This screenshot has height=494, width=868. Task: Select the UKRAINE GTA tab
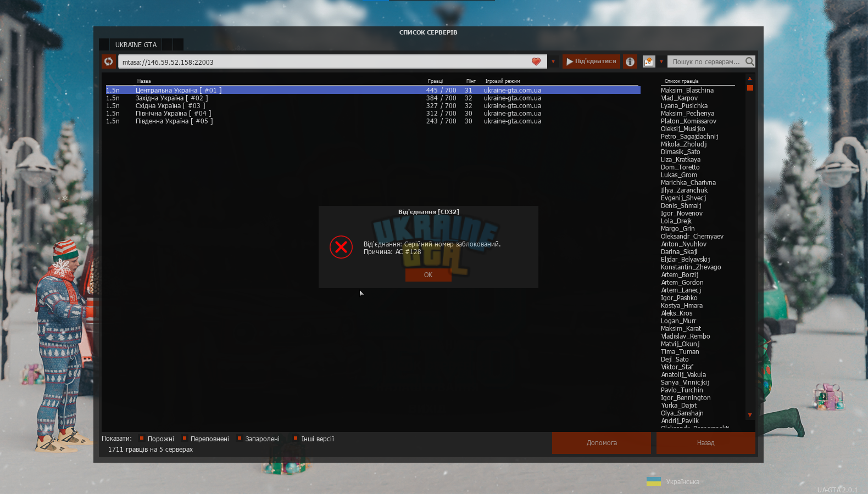[x=136, y=45]
